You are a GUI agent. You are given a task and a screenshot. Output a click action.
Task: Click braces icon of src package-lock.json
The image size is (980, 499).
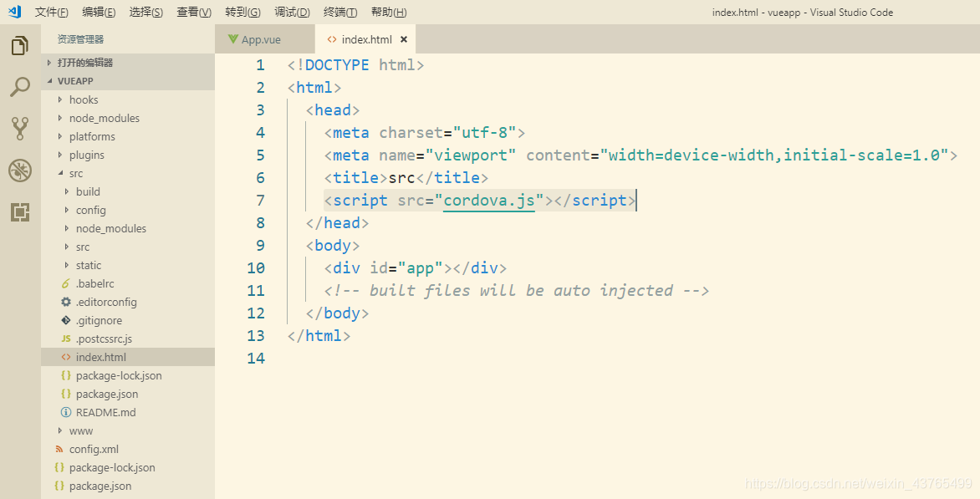pos(65,375)
